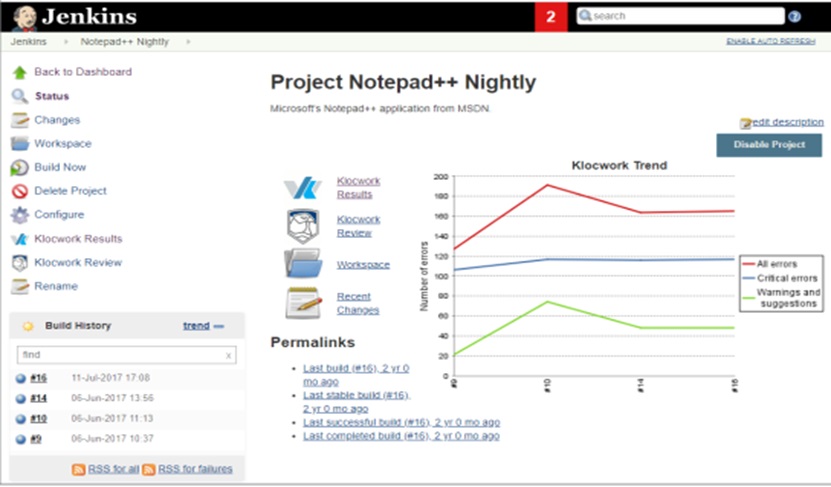Click the small Klocwork Results icon in the sidebar
Image resolution: width=831 pixels, height=487 pixels.
(20, 239)
